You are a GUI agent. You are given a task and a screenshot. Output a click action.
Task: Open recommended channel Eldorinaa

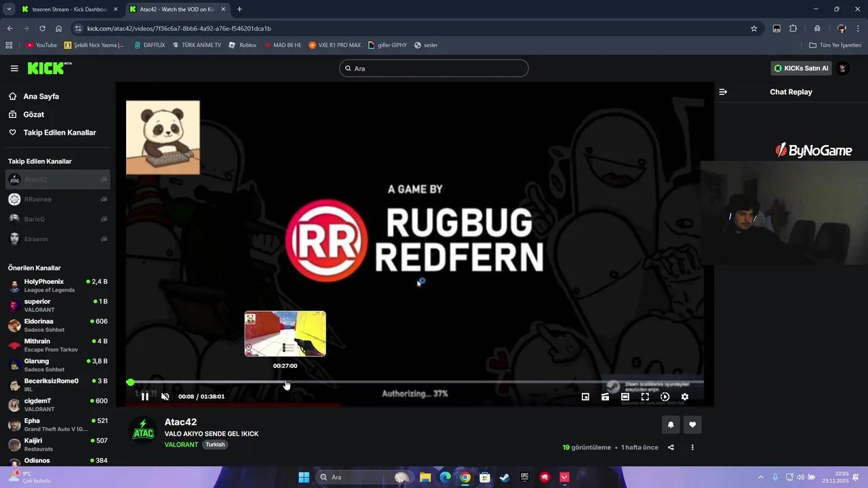58,325
